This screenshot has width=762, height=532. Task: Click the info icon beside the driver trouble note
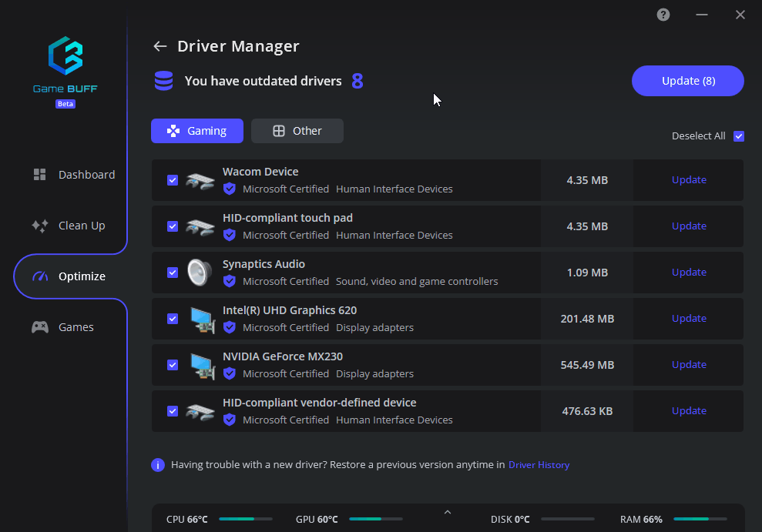pos(158,465)
